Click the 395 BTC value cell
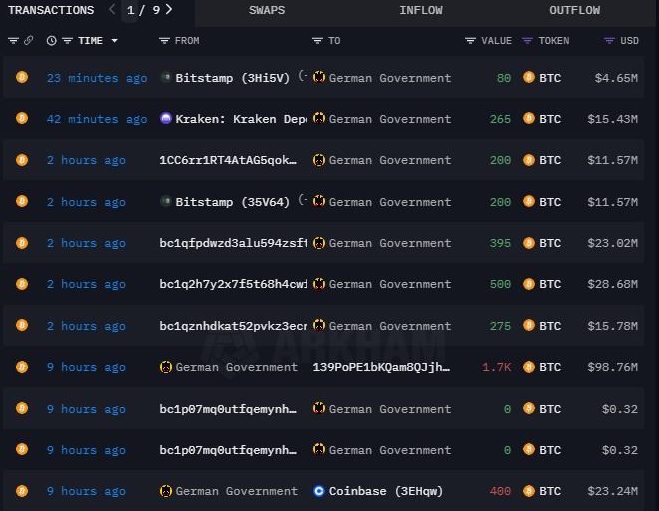The image size is (659, 511). (500, 243)
